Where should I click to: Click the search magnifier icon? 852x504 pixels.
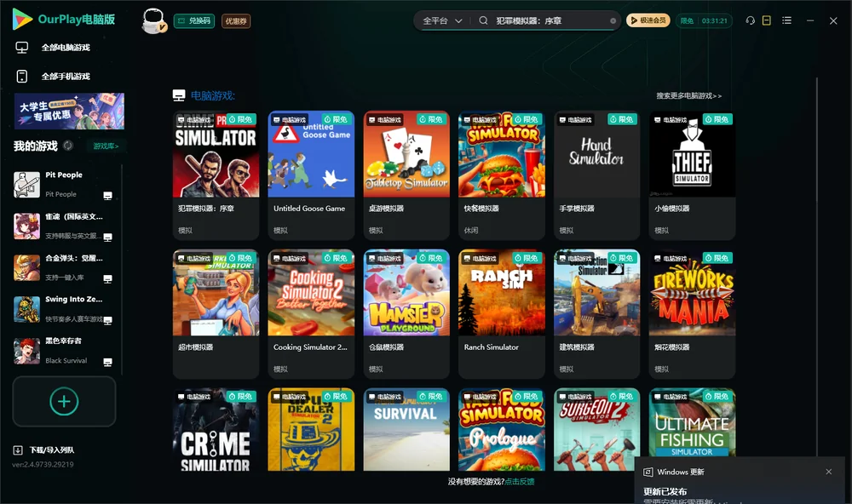point(483,20)
